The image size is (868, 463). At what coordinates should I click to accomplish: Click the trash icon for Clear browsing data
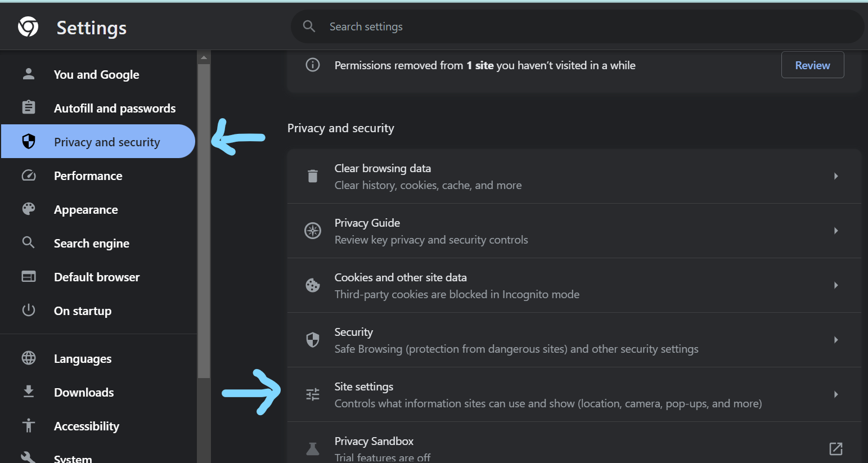click(313, 176)
